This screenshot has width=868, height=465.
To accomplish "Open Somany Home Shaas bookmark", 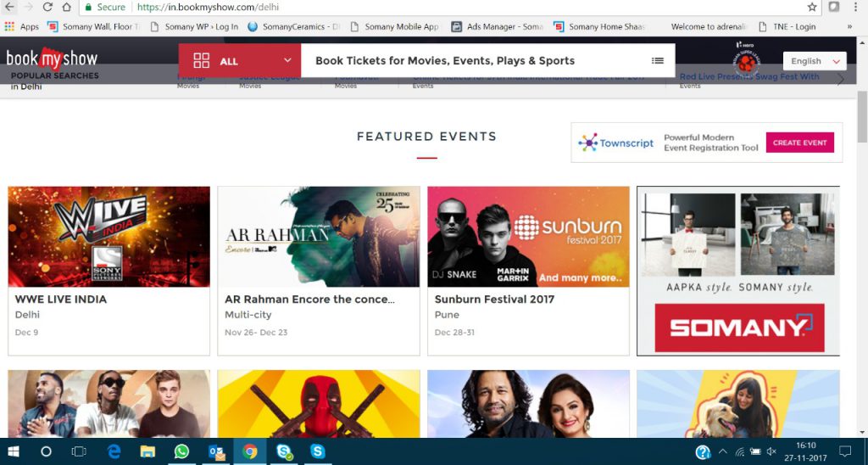I will click(x=600, y=26).
